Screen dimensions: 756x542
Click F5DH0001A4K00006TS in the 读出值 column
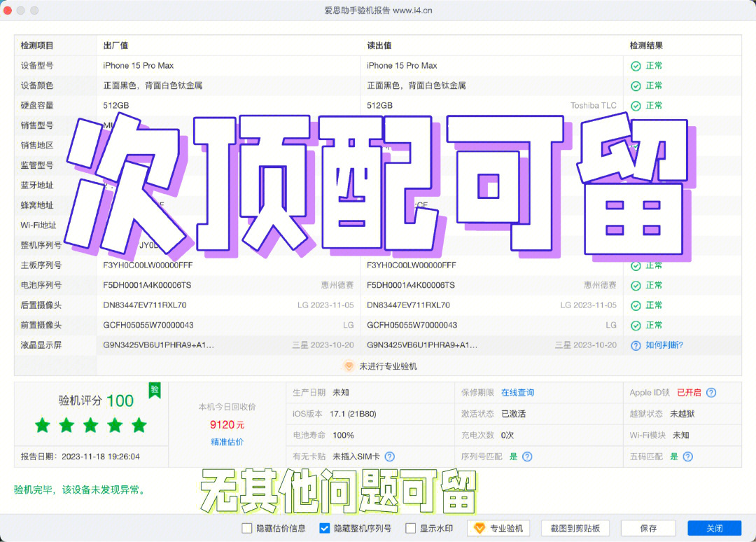411,286
